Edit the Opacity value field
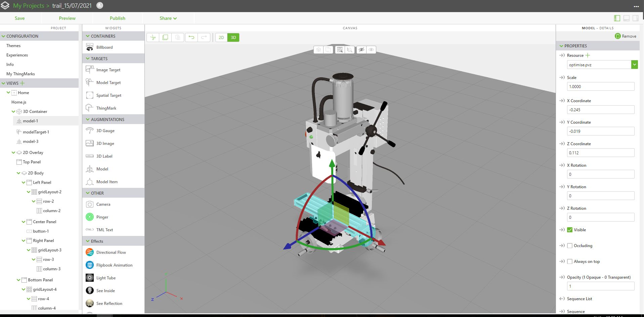 [x=601, y=286]
